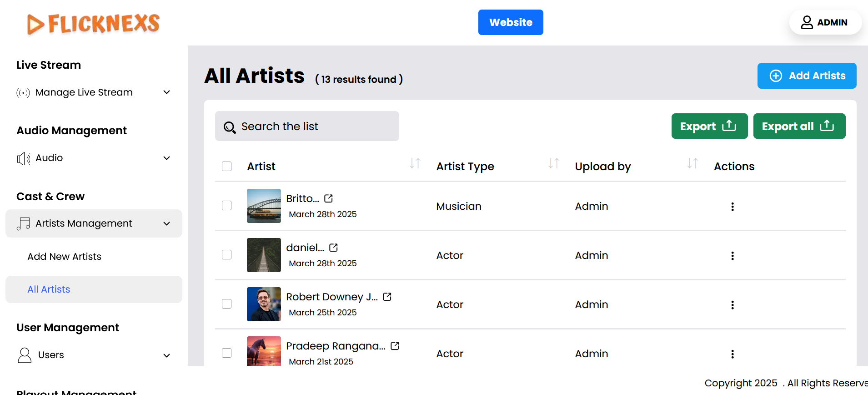The image size is (868, 395).
Task: Sort by Artist Type column arrows
Action: click(x=553, y=163)
